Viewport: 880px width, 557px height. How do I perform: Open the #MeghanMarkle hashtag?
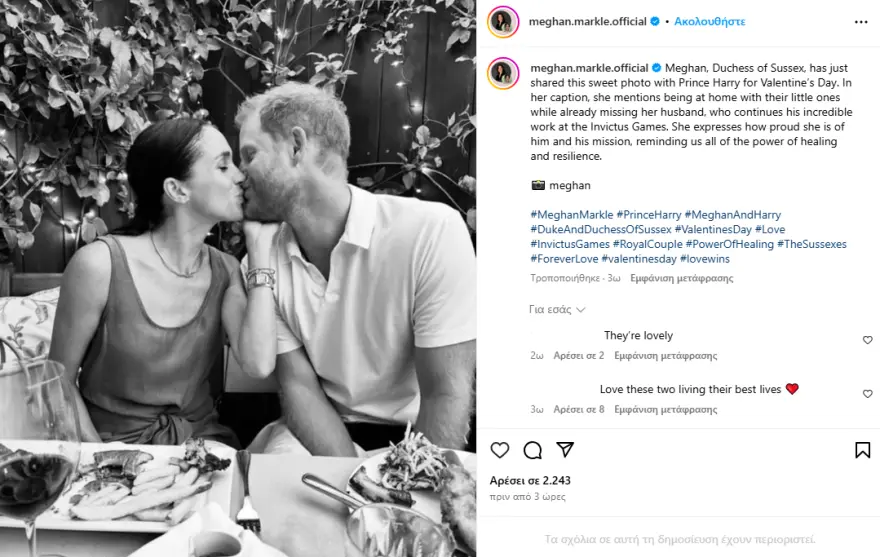[571, 215]
